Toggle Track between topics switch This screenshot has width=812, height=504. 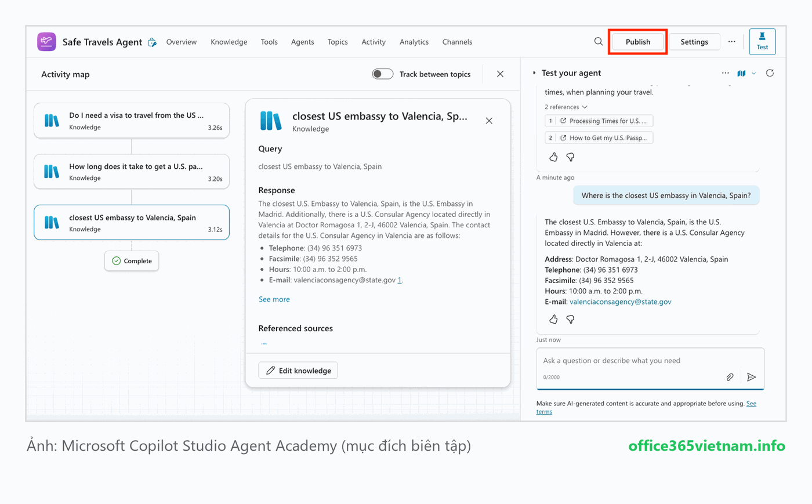pos(383,74)
